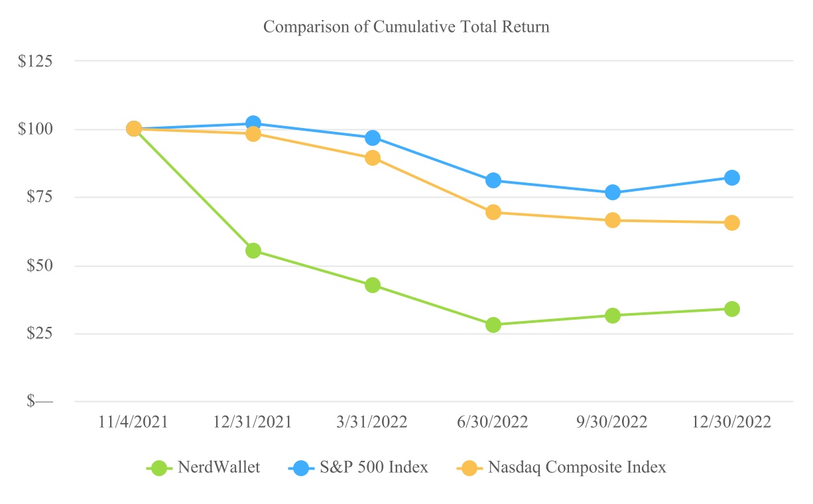This screenshot has width=813, height=504.
Task: Click the chart title 'Comparison of Cumulative Total Return'
Action: [407, 27]
